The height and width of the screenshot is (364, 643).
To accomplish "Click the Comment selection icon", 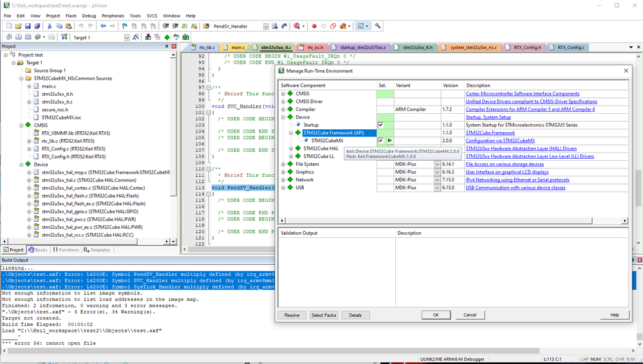I will coord(185,26).
